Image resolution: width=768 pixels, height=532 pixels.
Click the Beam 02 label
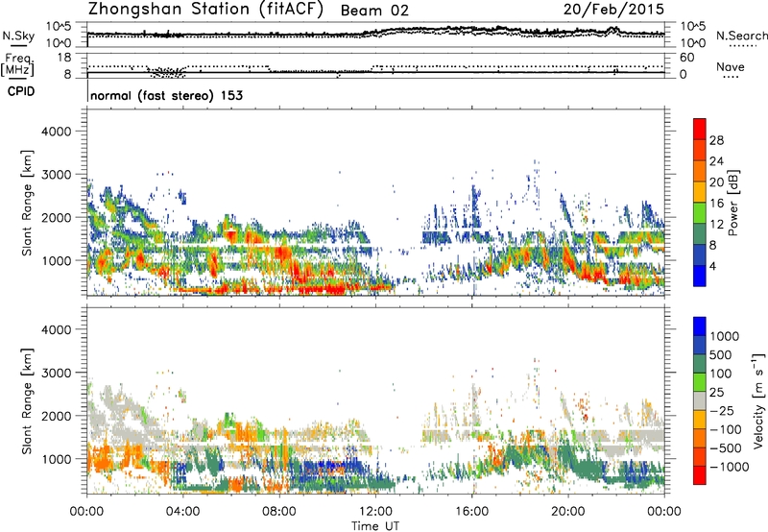point(374,11)
